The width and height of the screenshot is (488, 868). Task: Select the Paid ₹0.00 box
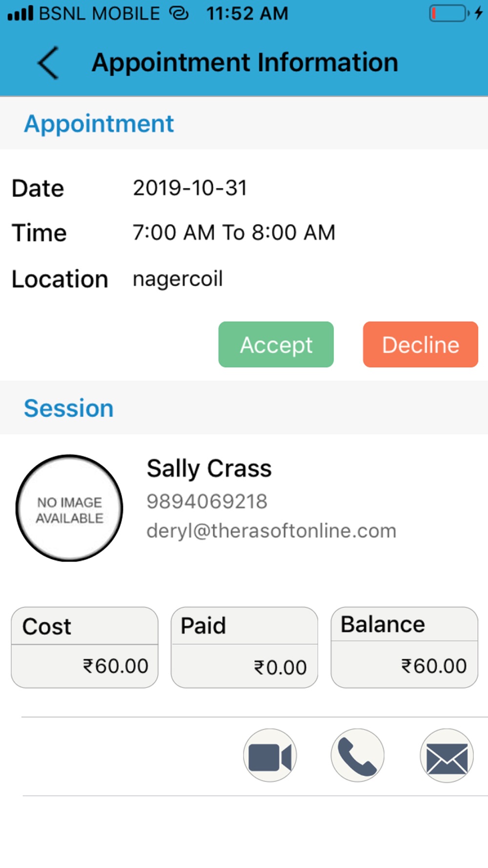(x=244, y=647)
